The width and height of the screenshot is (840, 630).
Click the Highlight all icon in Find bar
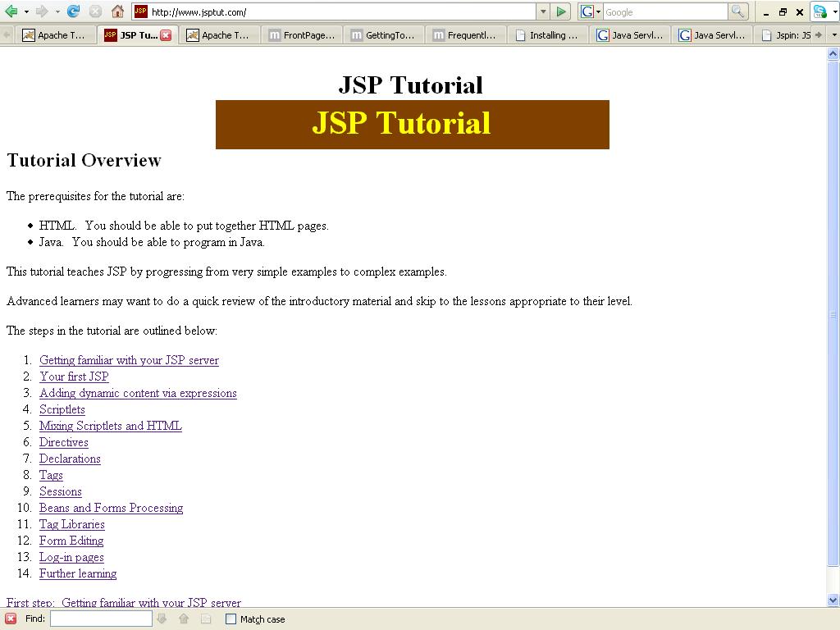click(x=206, y=619)
